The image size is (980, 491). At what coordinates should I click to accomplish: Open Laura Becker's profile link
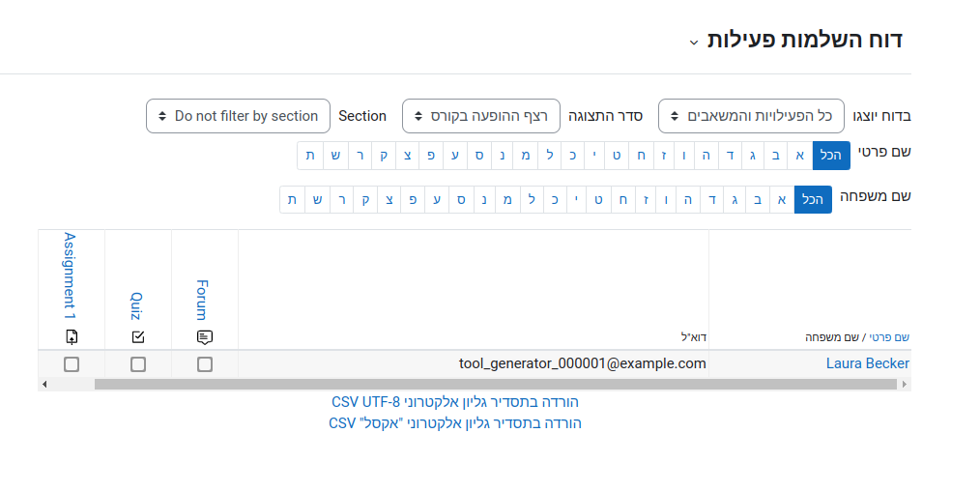868,363
